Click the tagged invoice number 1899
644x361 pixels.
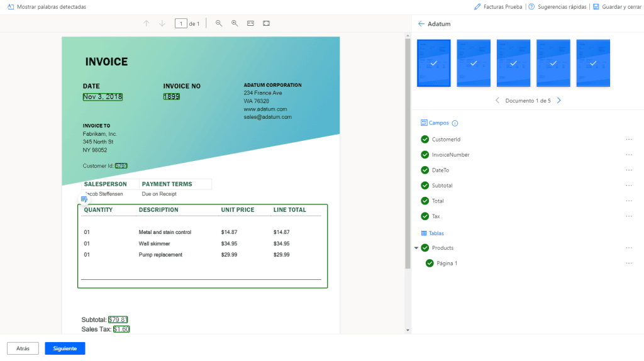[x=171, y=96]
